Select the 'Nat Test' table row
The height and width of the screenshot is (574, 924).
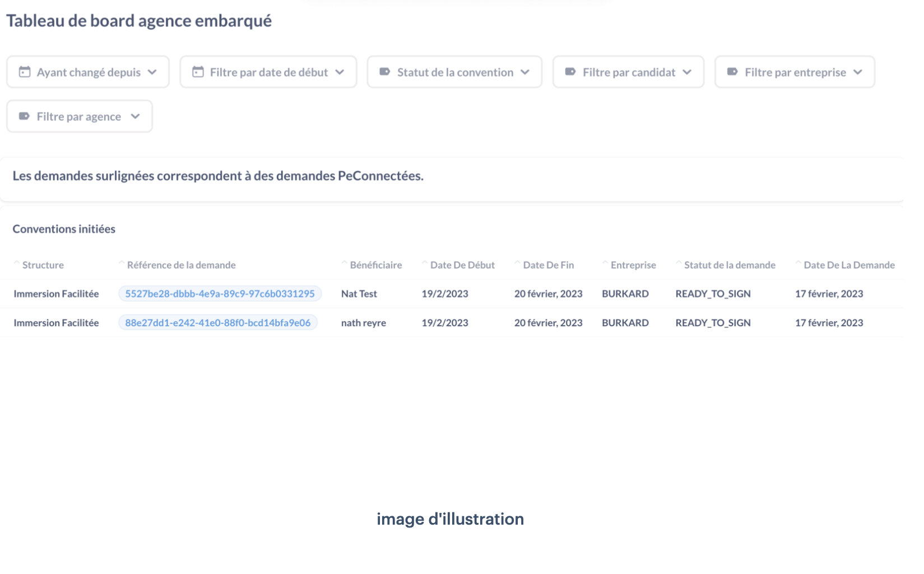point(359,293)
